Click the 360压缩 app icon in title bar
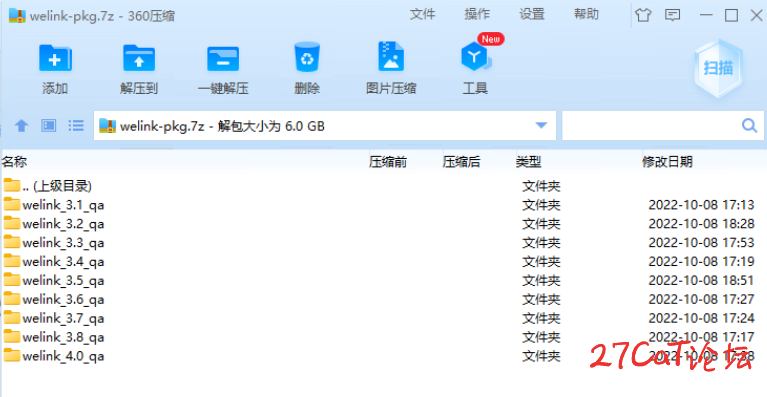Viewport: 767px width, 397px height. tap(17, 16)
